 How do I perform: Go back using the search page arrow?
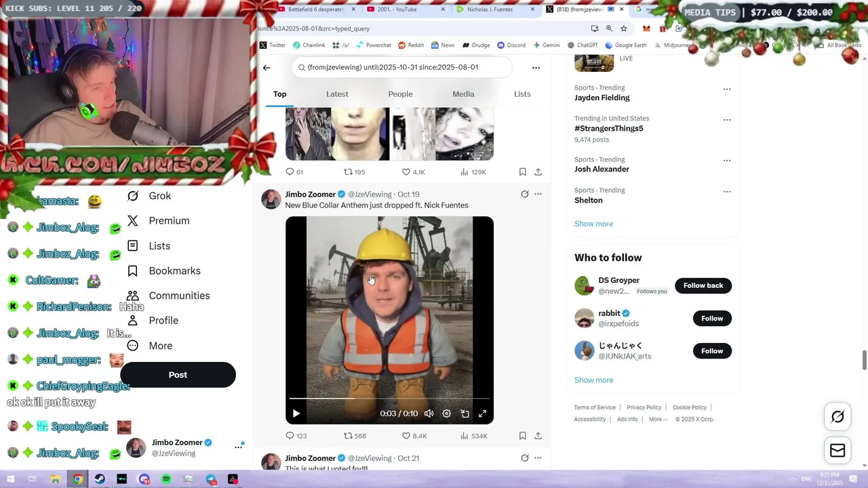(x=267, y=68)
